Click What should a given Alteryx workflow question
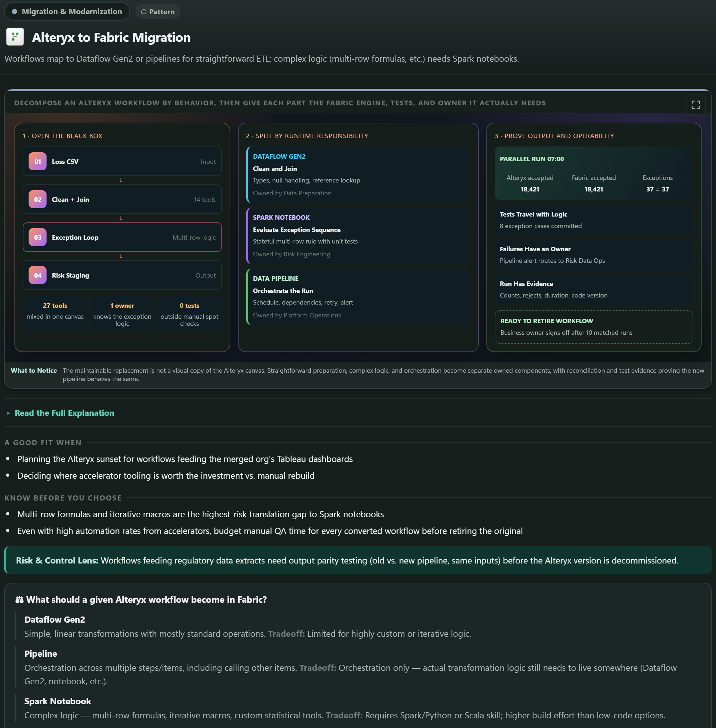716x728 pixels. (x=146, y=600)
